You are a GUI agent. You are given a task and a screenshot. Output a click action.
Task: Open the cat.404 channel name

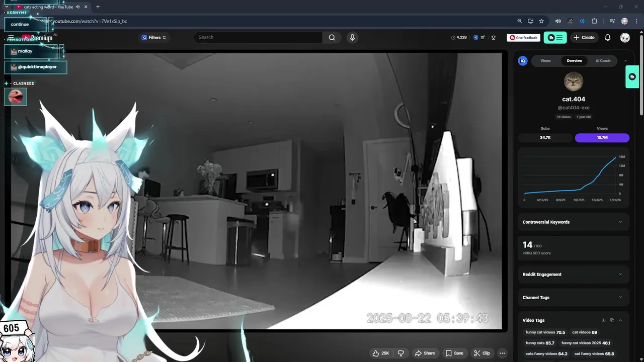[x=574, y=99]
